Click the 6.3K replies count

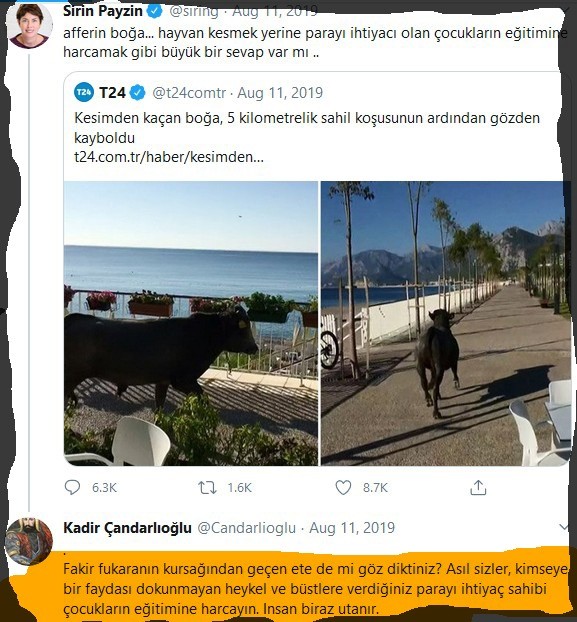[x=104, y=488]
